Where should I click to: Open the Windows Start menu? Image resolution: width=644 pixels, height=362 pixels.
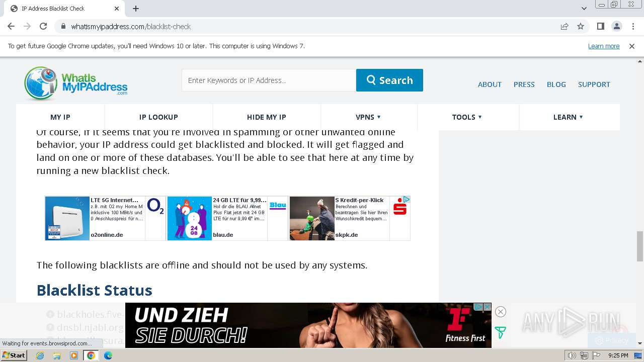[x=14, y=355]
